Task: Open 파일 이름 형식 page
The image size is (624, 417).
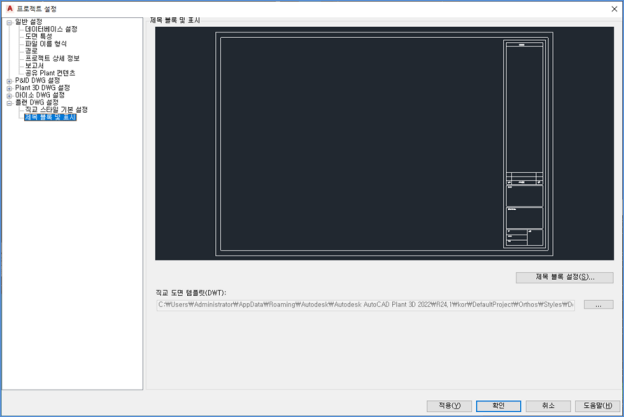Action: [46, 44]
